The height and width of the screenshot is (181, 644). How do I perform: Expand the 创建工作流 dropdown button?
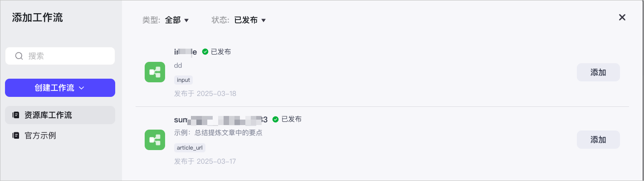click(x=60, y=88)
